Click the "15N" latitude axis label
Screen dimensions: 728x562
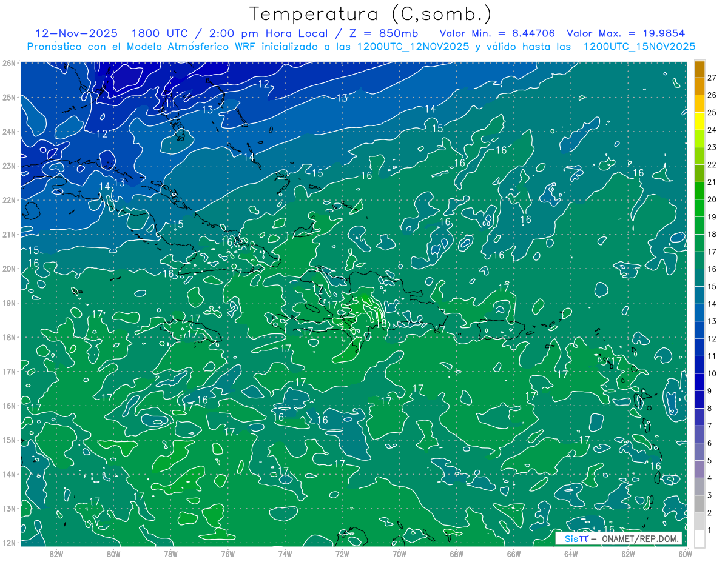8,440
